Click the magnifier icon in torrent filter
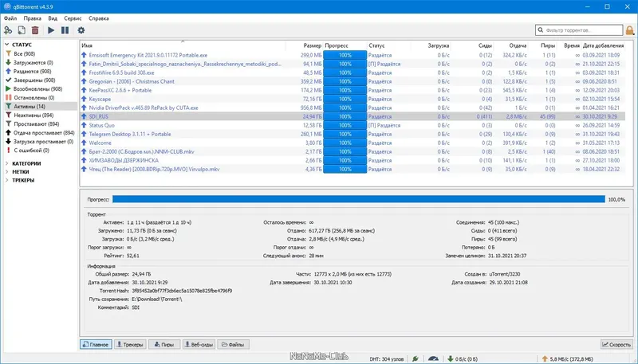Viewport: 638px width, 364px height. click(541, 30)
